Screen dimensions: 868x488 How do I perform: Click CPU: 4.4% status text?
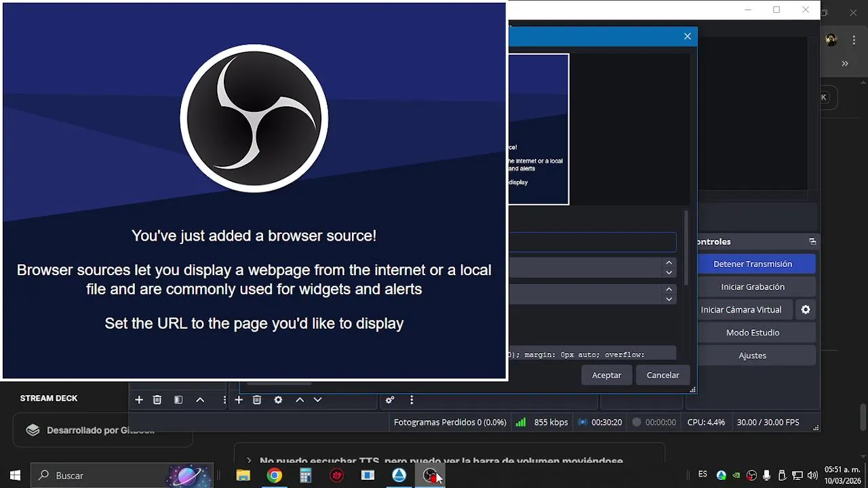coord(706,422)
